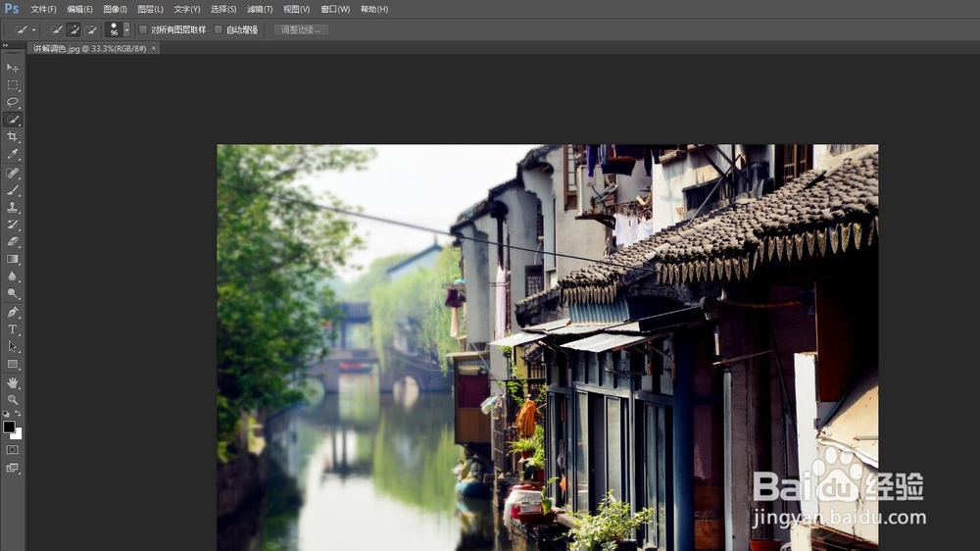Viewport: 980px width, 551px height.
Task: Open the 选择(S) menu
Action: (223, 10)
